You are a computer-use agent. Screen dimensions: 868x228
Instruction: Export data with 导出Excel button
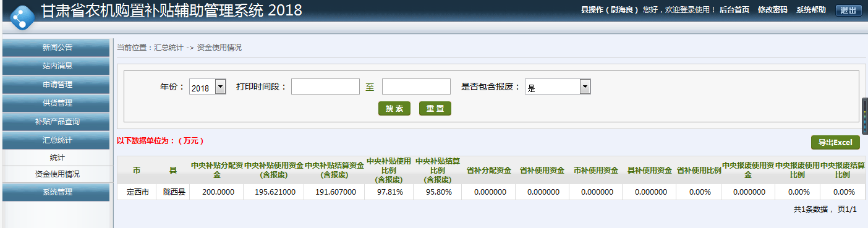[835, 142]
